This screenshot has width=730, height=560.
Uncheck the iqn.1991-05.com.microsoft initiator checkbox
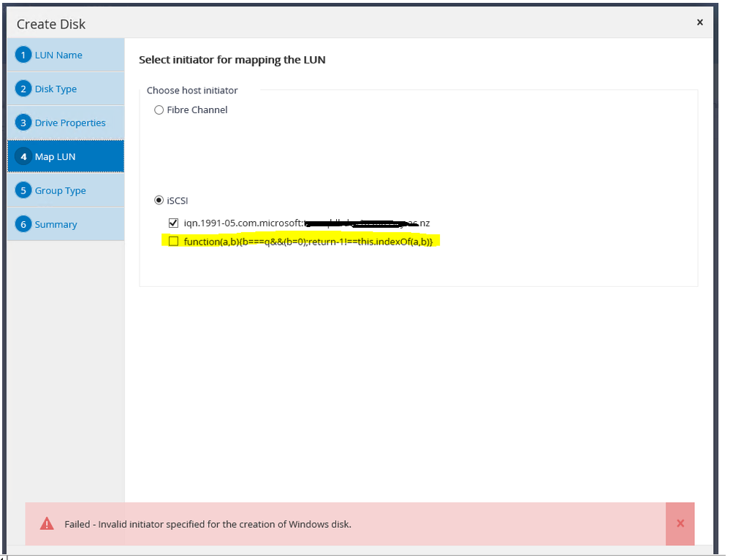pos(173,223)
